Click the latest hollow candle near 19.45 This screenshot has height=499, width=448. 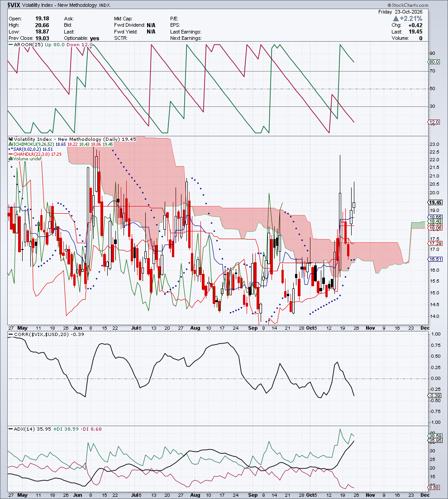click(354, 205)
